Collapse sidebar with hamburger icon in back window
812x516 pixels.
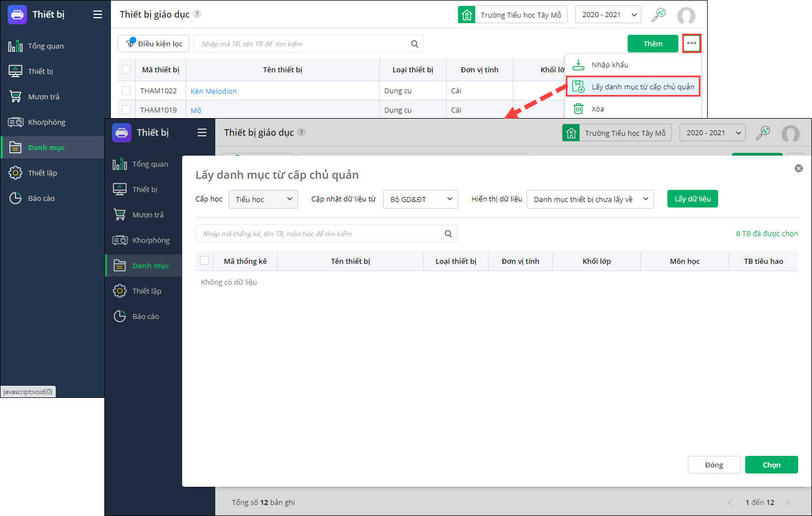pyautogui.click(x=98, y=14)
